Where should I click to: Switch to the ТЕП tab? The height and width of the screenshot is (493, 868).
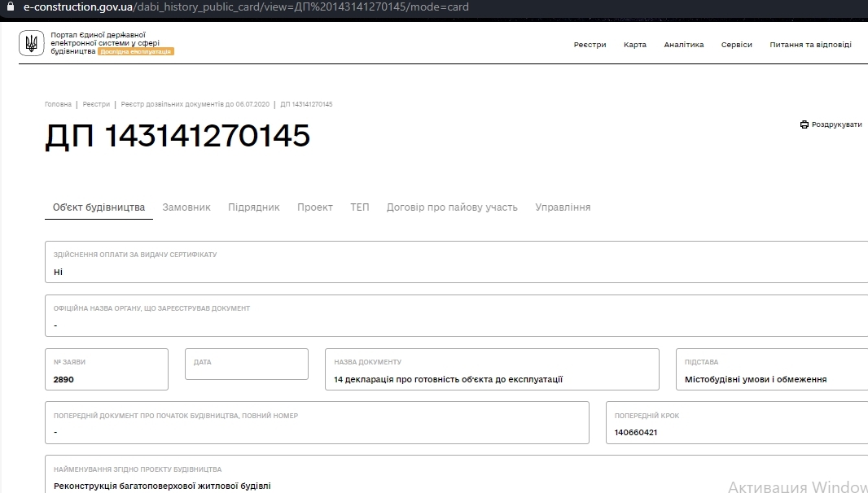click(360, 207)
